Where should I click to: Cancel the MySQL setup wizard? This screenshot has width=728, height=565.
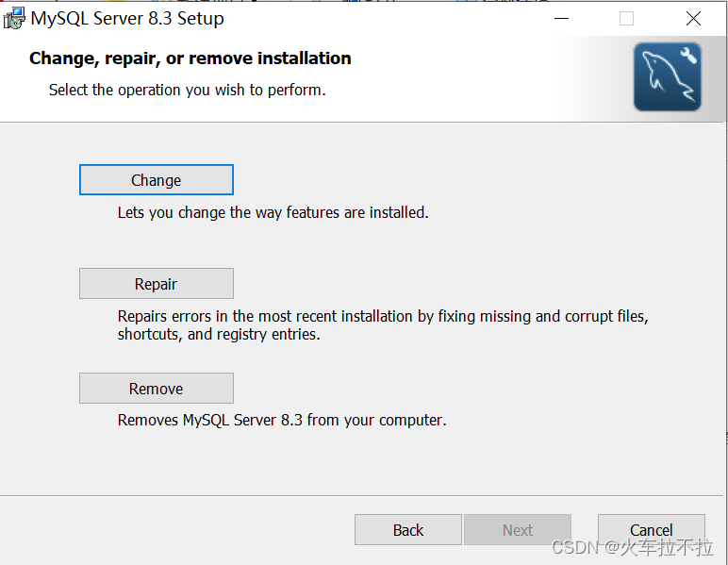click(x=651, y=530)
